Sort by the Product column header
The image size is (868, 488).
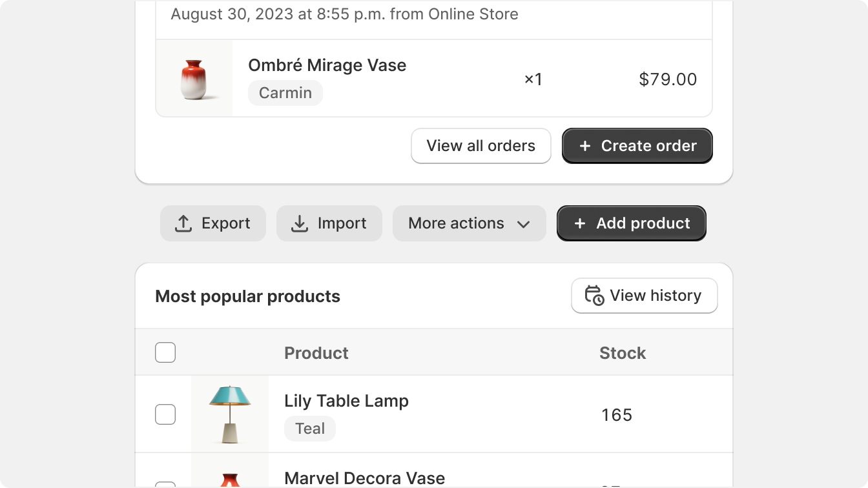tap(316, 353)
